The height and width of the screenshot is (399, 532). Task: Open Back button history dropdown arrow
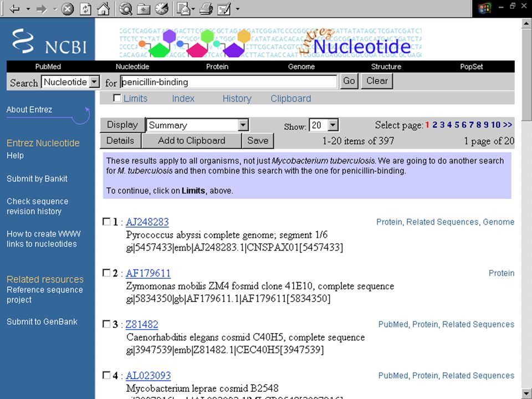point(28,9)
